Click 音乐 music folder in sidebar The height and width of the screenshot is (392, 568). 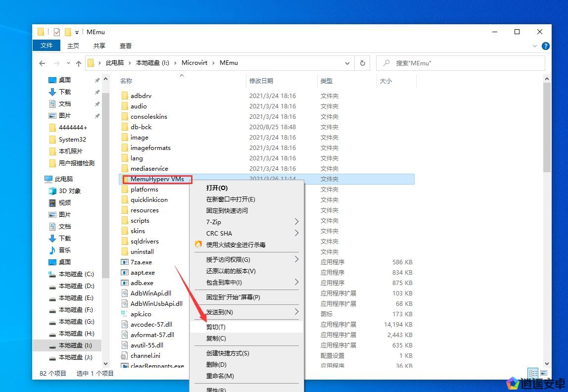click(64, 250)
